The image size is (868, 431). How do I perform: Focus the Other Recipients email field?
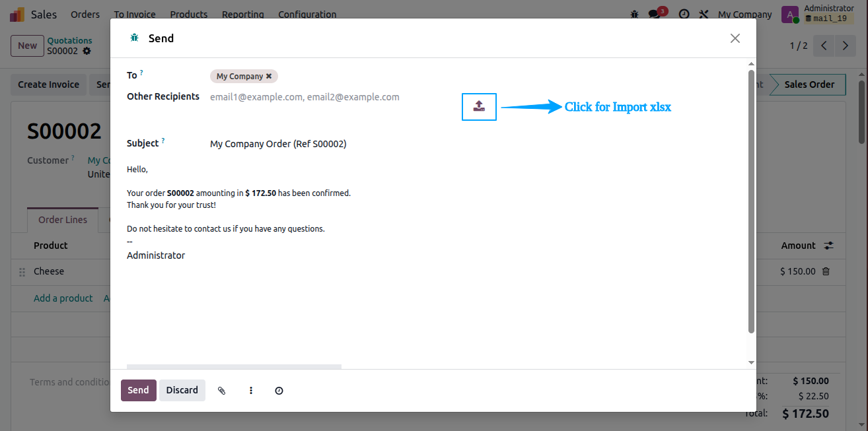[330, 97]
